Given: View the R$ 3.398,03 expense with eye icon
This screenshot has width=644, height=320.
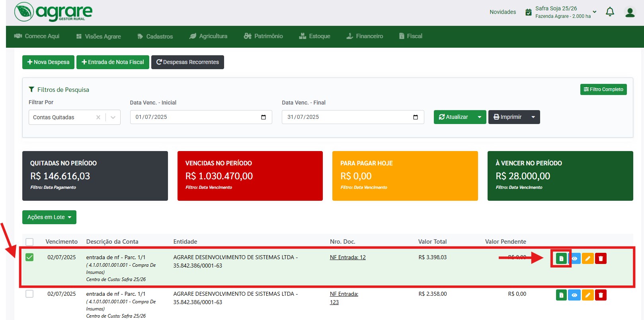Looking at the screenshot, I should 574,258.
